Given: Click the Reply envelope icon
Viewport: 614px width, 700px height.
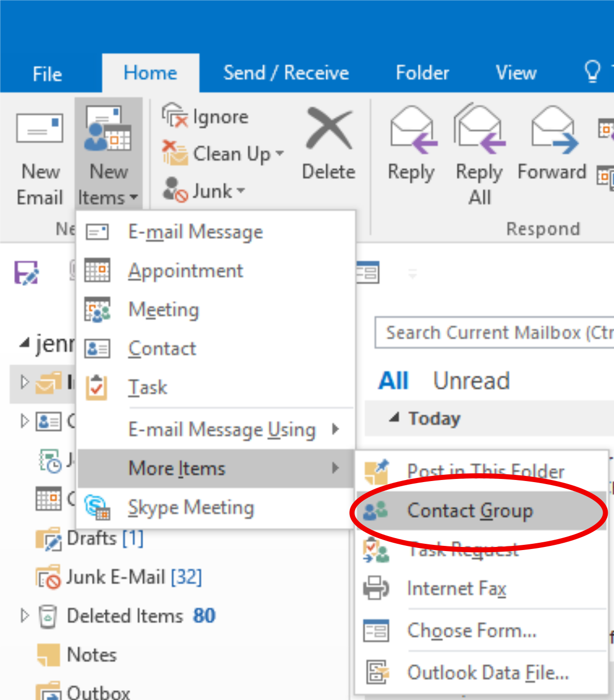Looking at the screenshot, I should click(412, 130).
